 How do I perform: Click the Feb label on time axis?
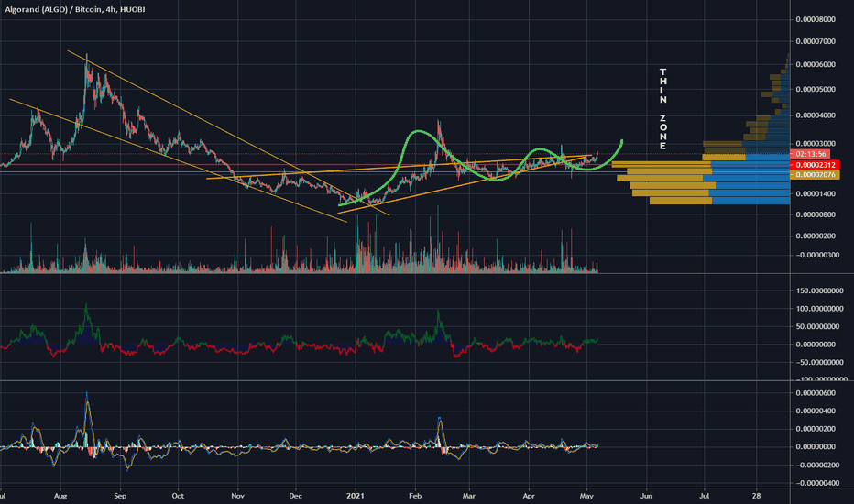415,496
